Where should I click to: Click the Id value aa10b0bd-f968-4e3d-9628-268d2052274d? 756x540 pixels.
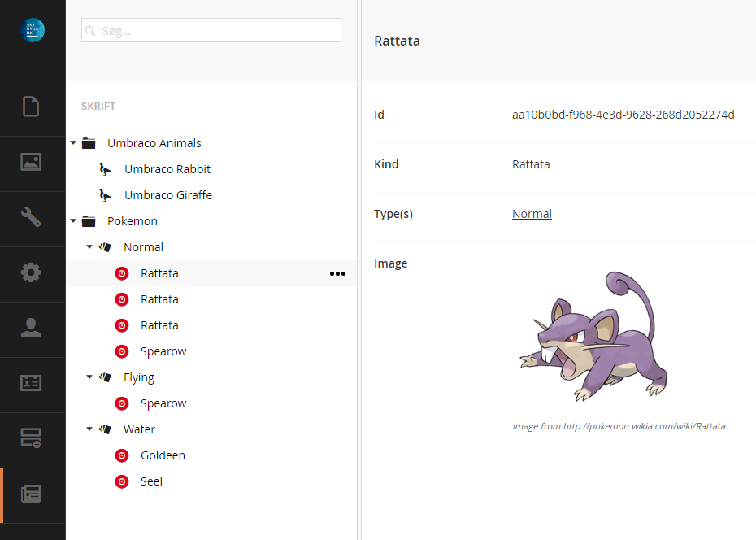click(x=623, y=115)
